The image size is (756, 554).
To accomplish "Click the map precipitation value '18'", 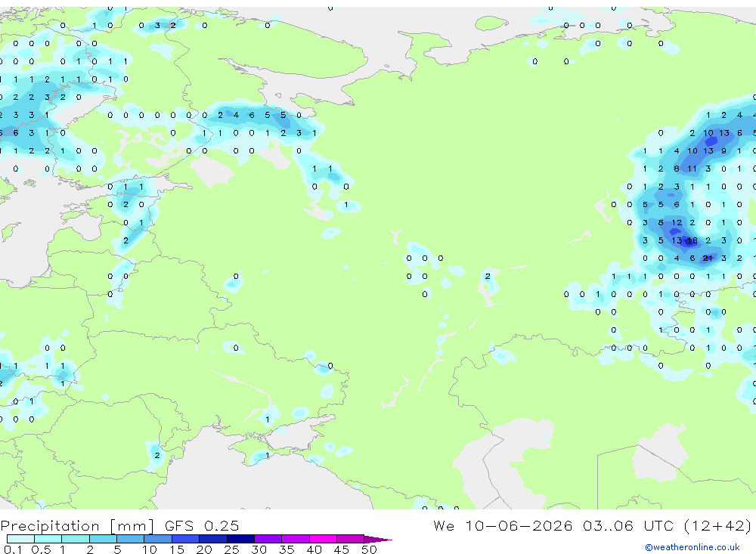I will coord(692,240).
